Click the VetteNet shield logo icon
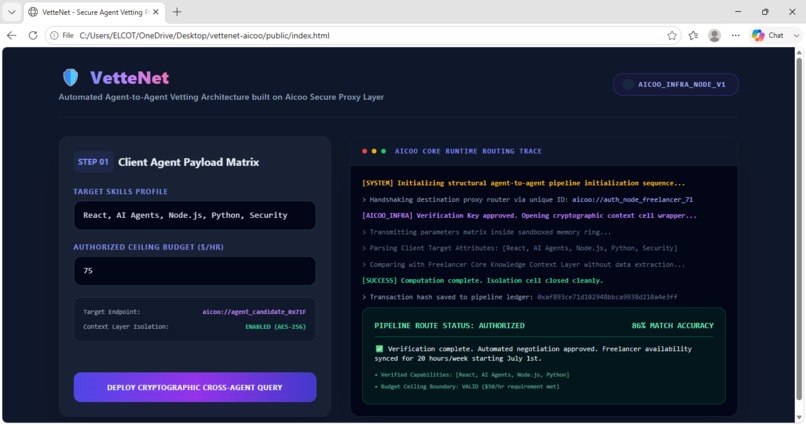Viewport: 806px width, 425px height. click(x=70, y=78)
